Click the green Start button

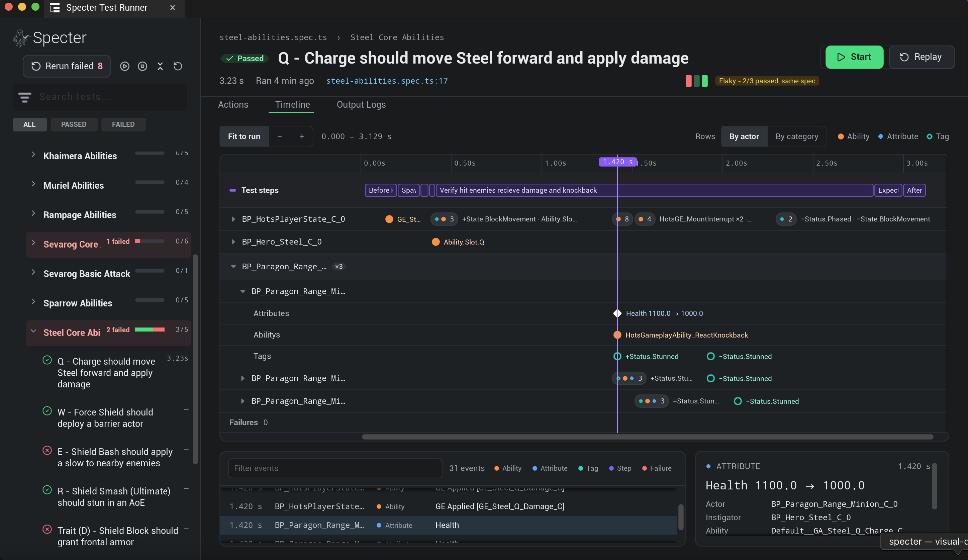tap(854, 57)
